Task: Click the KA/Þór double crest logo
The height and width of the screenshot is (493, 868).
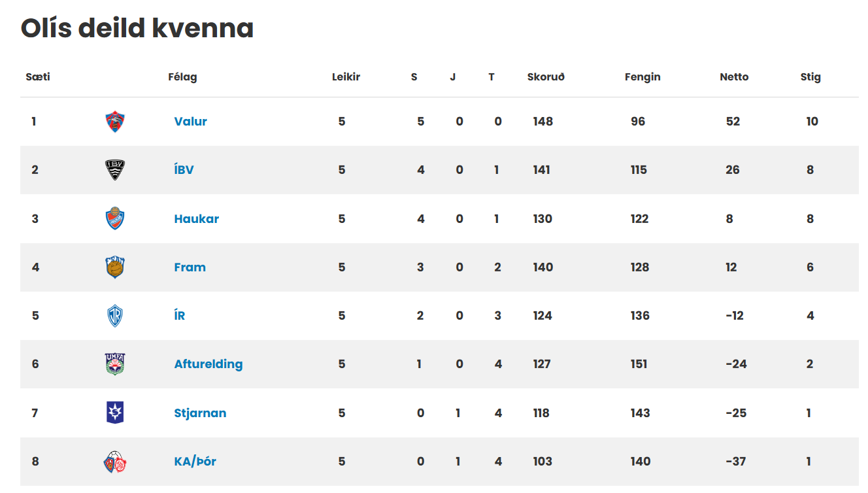Action: (115, 462)
